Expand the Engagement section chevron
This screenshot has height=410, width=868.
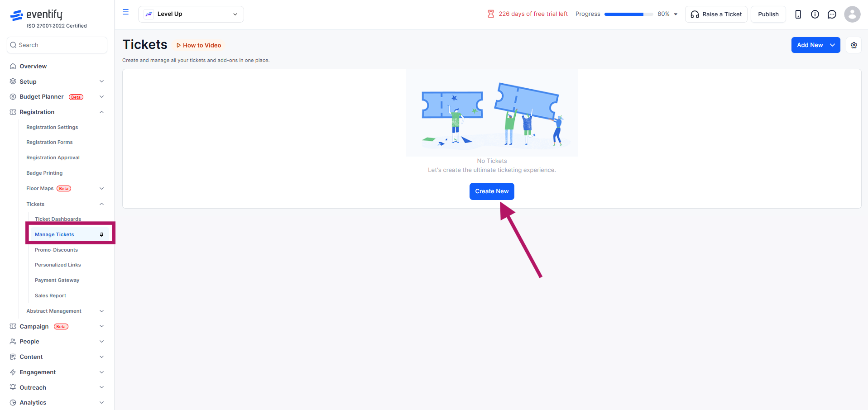point(101,372)
